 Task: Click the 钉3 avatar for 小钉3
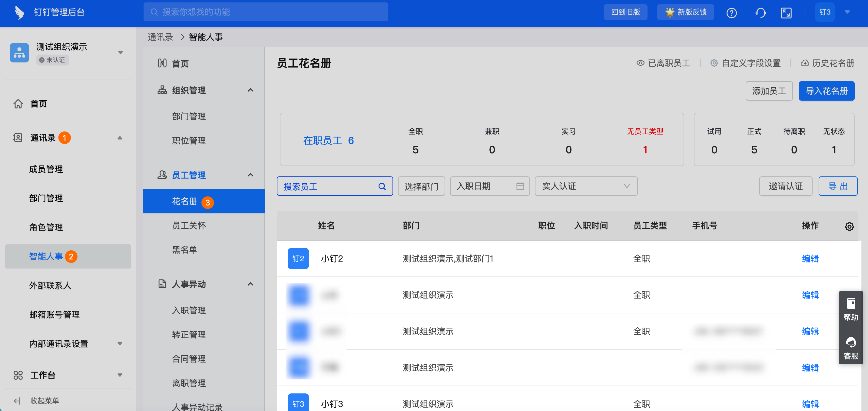click(298, 403)
